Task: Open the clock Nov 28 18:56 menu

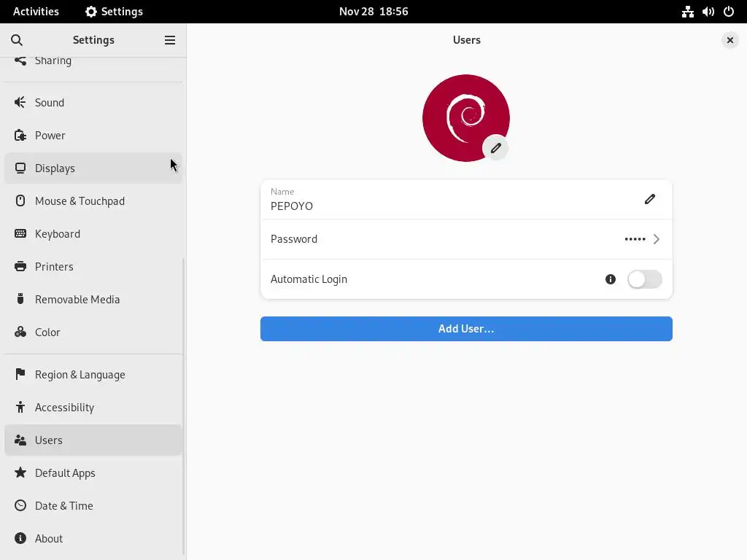Action: 373,12
